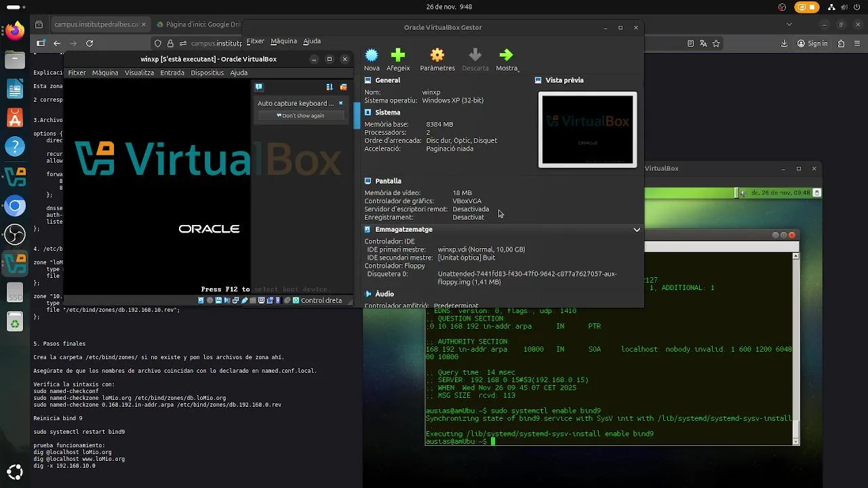Click USB indicator in VM status bar
The image size is (868, 488).
coord(244,300)
